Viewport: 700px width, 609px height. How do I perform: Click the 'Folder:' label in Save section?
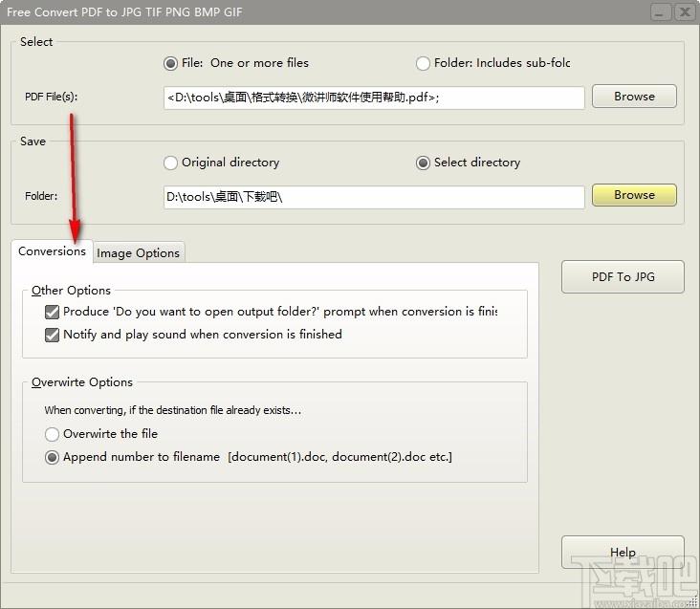pos(41,196)
